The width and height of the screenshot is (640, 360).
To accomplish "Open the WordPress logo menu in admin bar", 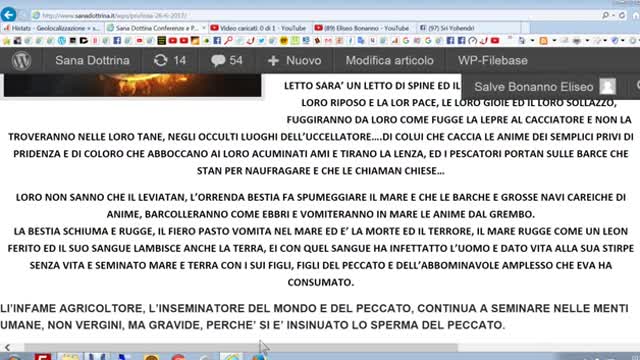I will [21, 60].
